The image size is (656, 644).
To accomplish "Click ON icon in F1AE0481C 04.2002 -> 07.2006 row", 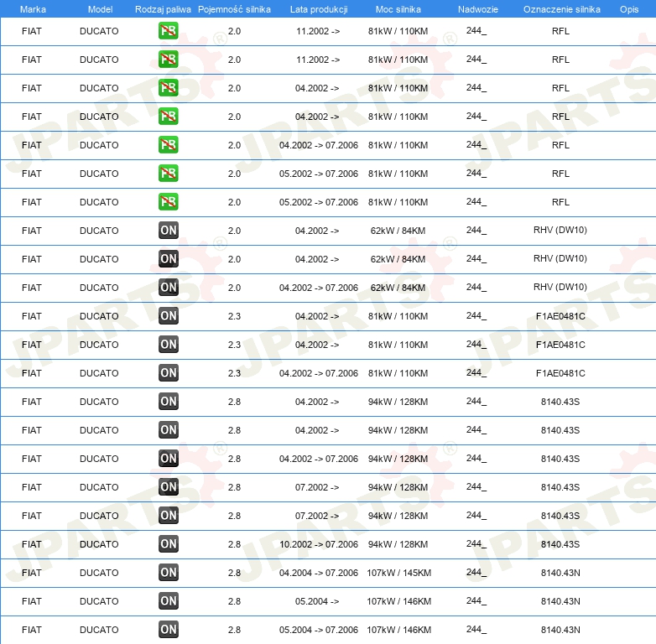I will pos(168,372).
